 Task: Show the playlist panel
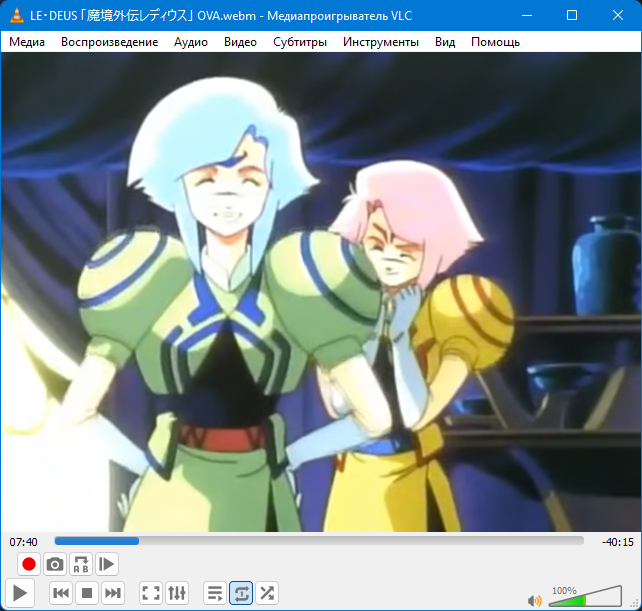tap(215, 593)
